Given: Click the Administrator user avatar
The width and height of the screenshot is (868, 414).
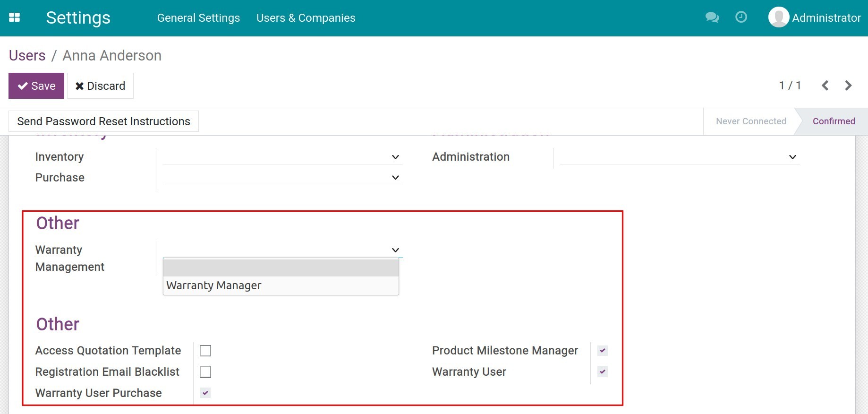Looking at the screenshot, I should click(x=778, y=17).
